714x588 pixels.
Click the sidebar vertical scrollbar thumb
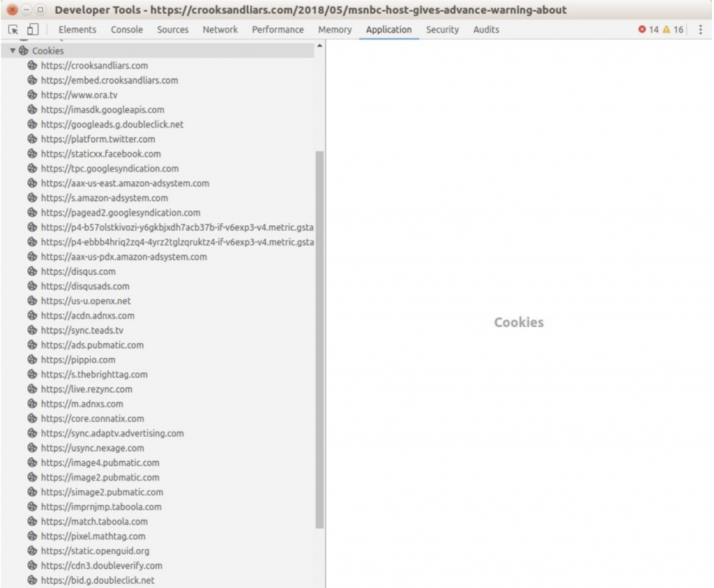[319, 340]
